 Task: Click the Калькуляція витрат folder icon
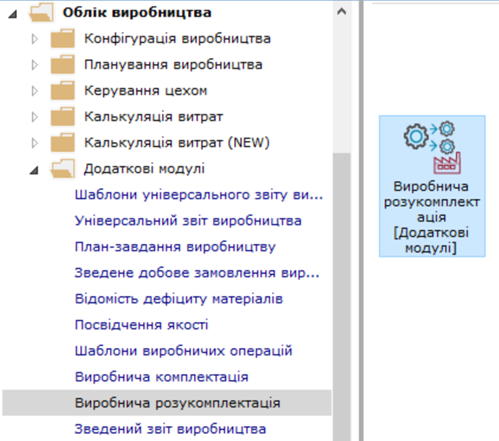click(62, 117)
